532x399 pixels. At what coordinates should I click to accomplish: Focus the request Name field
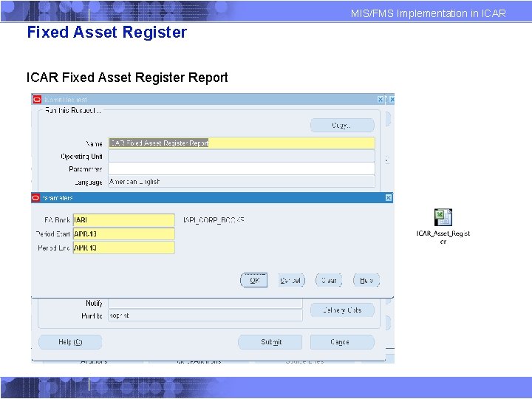click(242, 143)
